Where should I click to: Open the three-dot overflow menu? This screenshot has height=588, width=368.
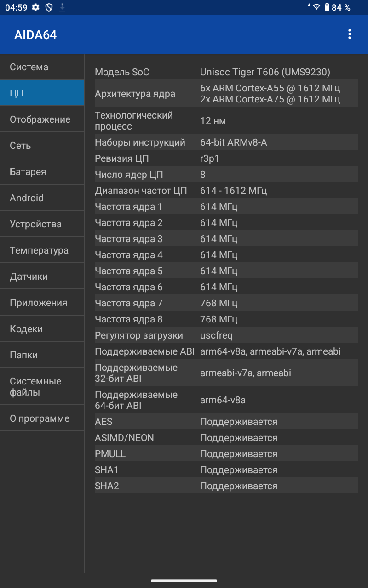point(350,34)
